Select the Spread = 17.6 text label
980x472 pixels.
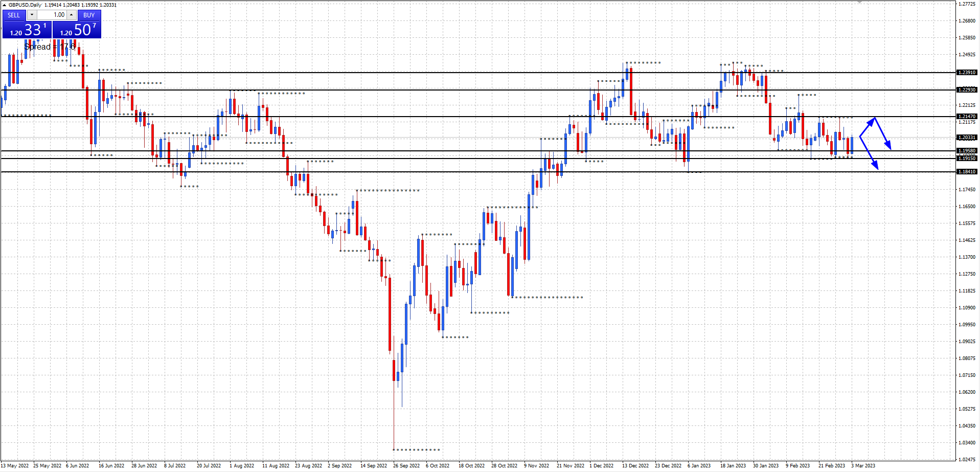coord(50,47)
